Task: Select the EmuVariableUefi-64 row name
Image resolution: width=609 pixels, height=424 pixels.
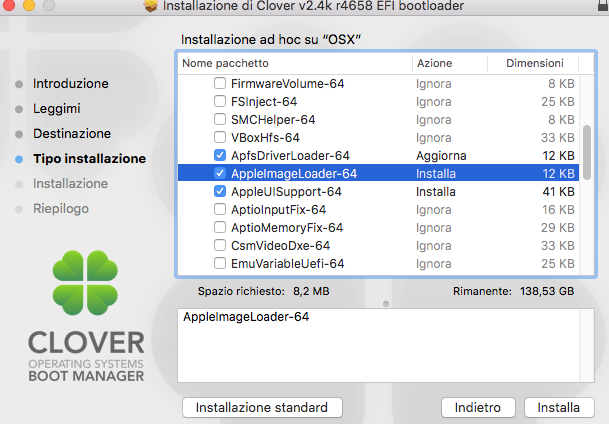Action: click(287, 264)
